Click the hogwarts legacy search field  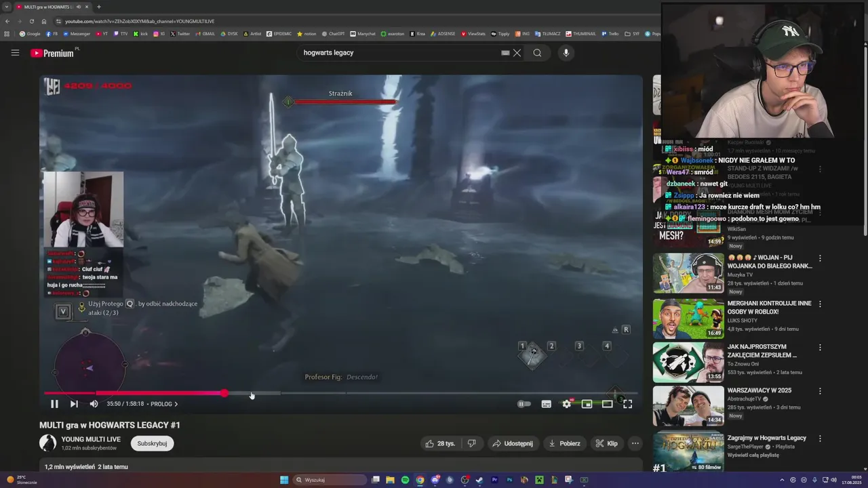click(x=400, y=53)
